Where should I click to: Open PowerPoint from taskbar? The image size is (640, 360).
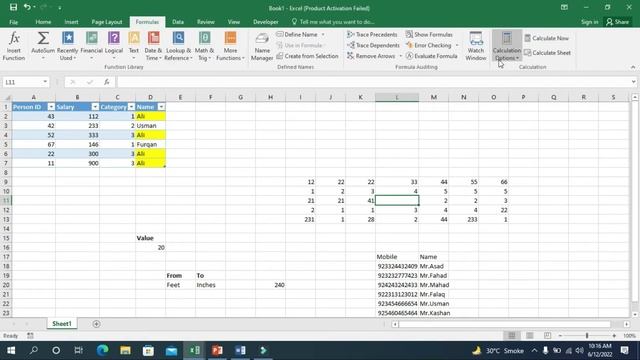coord(217,350)
